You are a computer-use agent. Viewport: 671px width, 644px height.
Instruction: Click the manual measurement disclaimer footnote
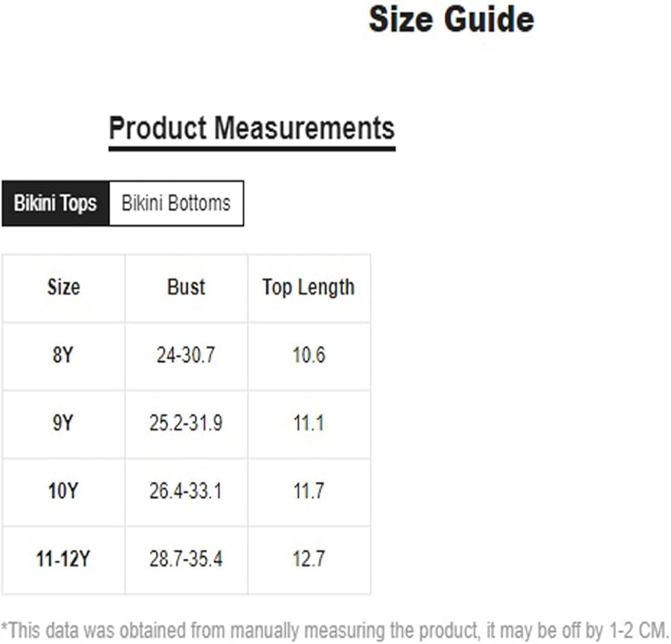pos(334,631)
